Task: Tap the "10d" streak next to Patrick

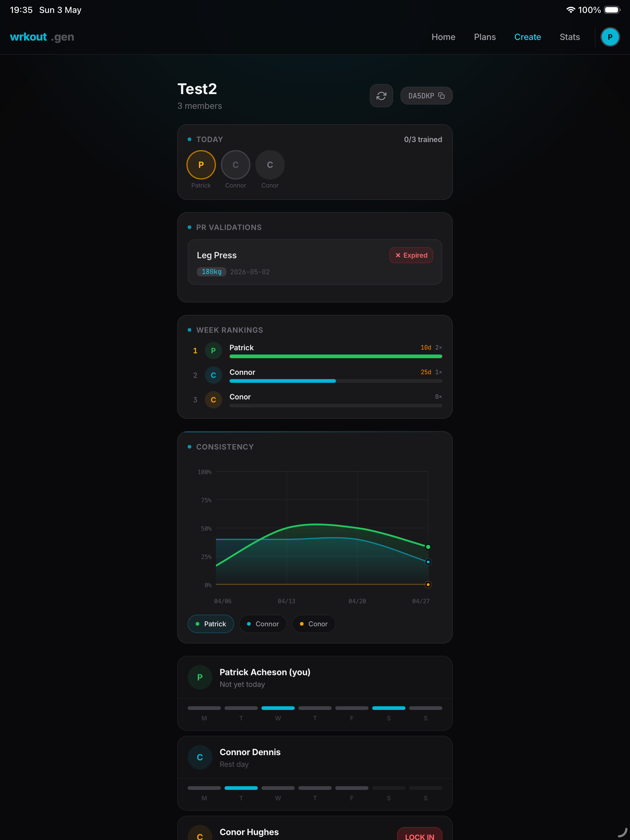Action: click(x=426, y=347)
